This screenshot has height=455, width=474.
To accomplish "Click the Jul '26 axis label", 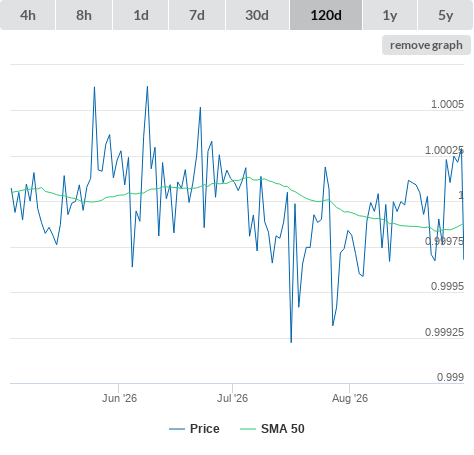I will click(x=232, y=398).
